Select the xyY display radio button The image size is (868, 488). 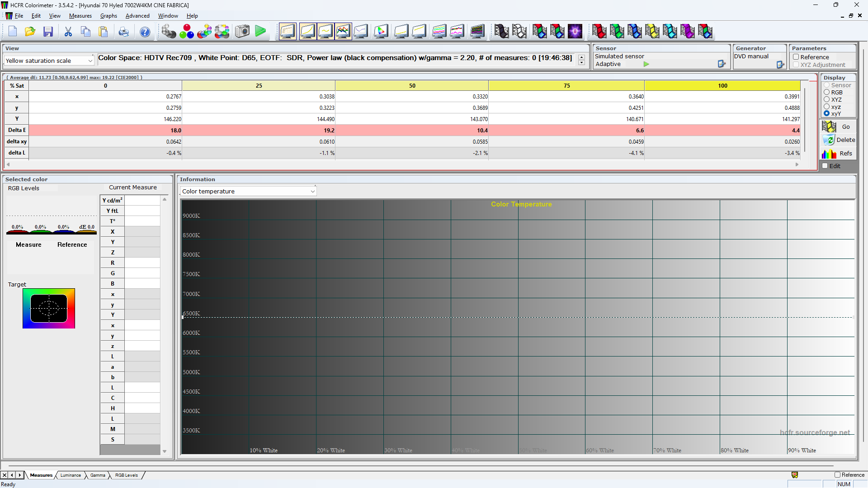826,113
